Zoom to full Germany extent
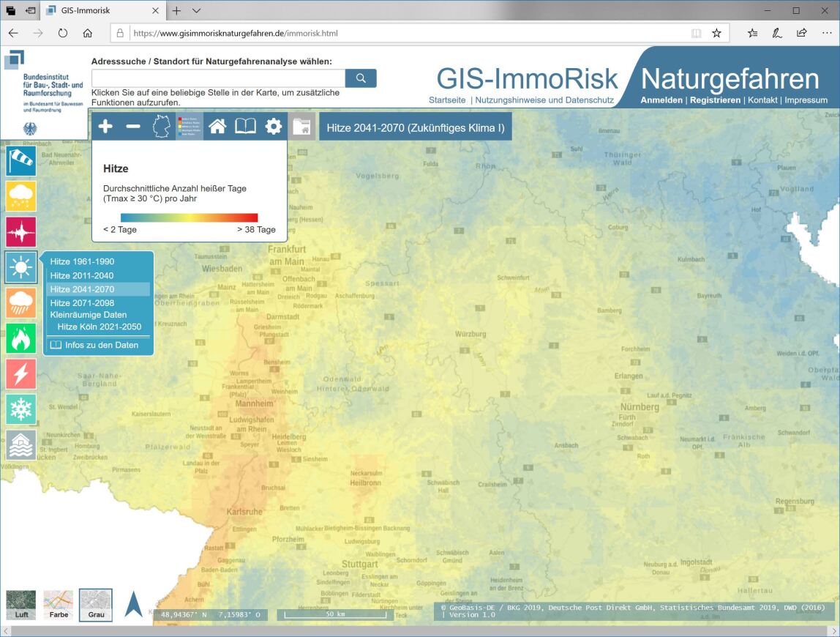This screenshot has height=637, width=840. click(161, 127)
